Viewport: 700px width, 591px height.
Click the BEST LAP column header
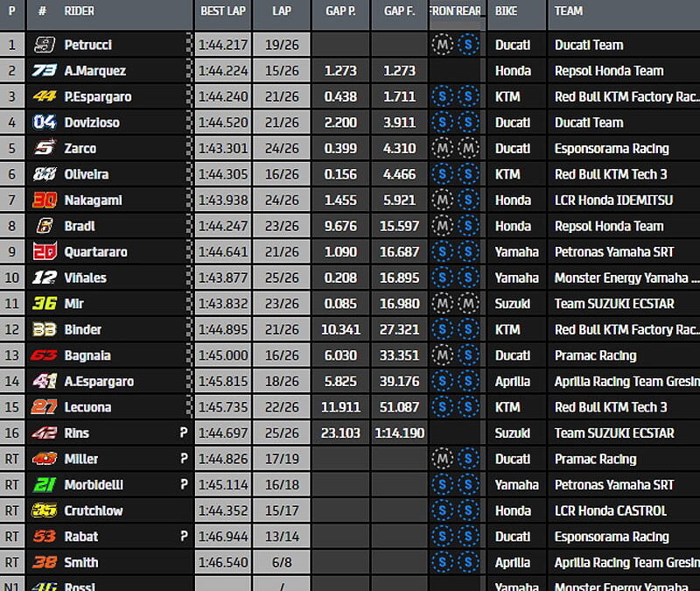point(223,11)
